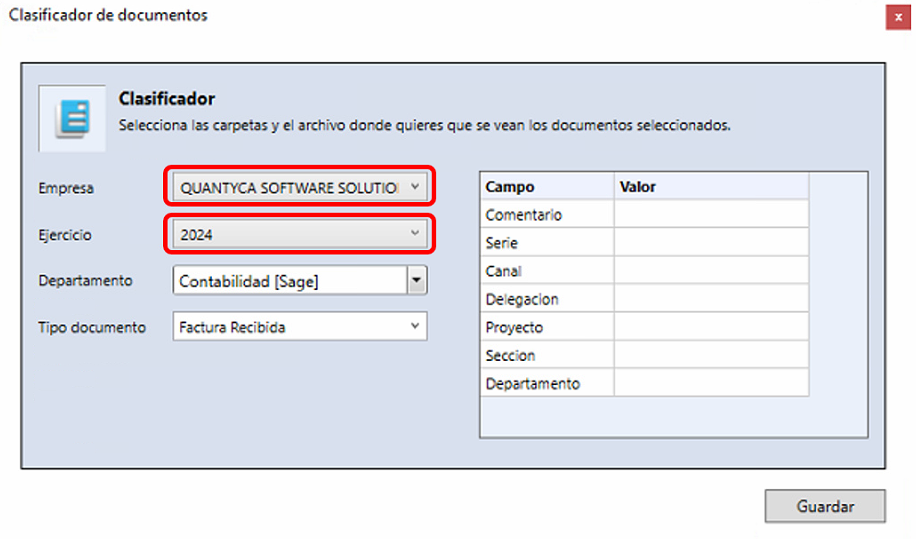Click the Guardar button

(825, 506)
